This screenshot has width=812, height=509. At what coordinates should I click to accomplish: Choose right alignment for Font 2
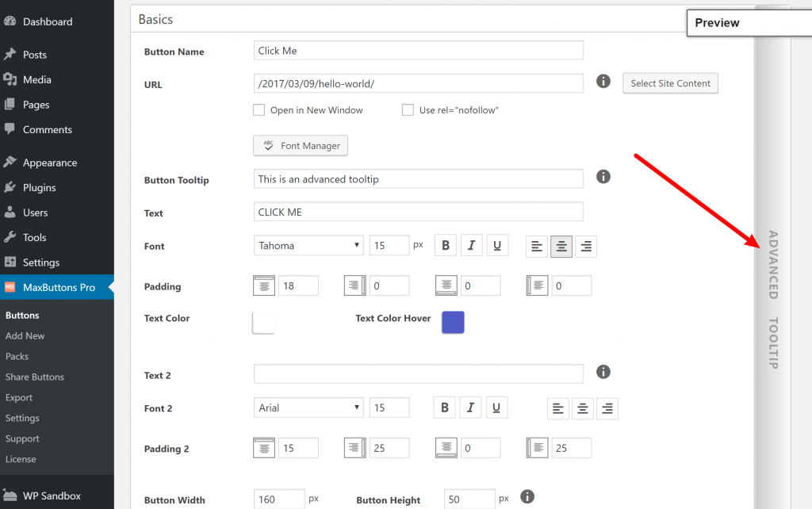[x=607, y=408]
